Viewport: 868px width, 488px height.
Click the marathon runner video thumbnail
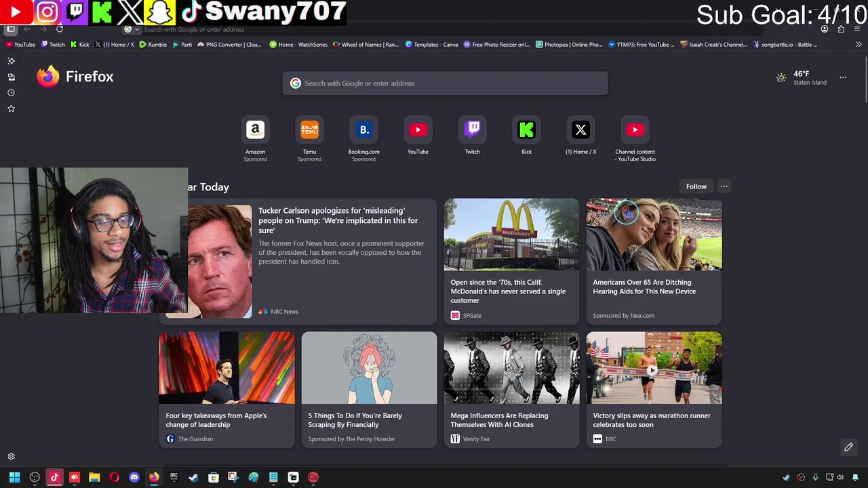pos(654,368)
